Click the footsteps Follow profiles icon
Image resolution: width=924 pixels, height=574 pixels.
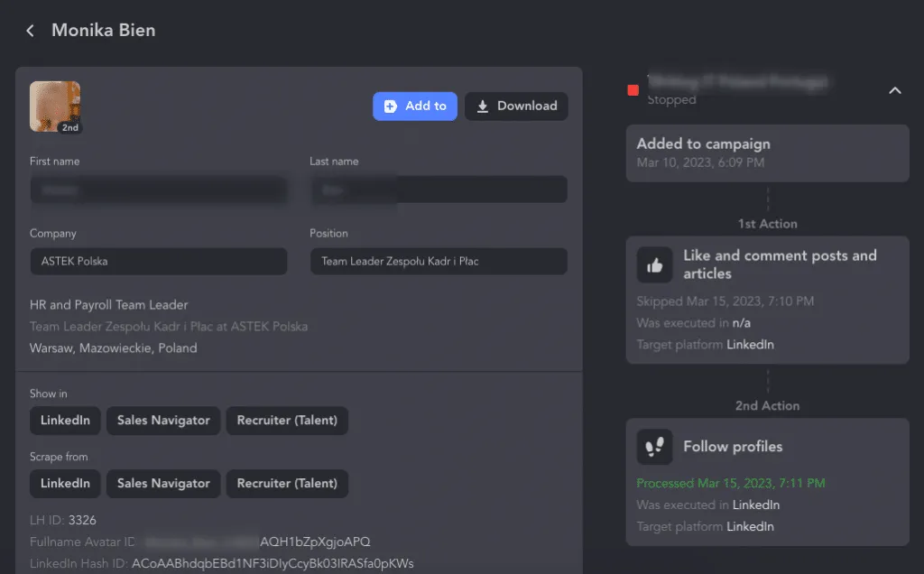click(655, 447)
